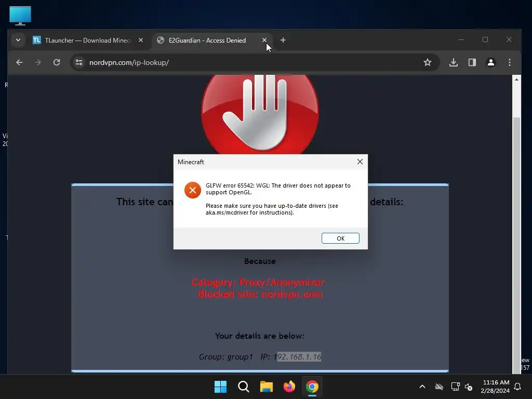Click "Group: group1" text
The width and height of the screenshot is (532, 399).
tap(226, 357)
